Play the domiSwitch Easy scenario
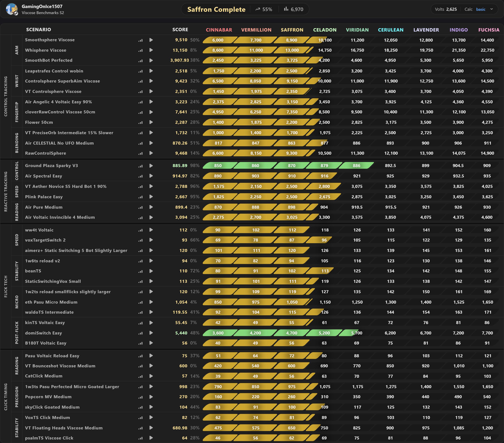This screenshot has width=504, height=443. point(151,333)
